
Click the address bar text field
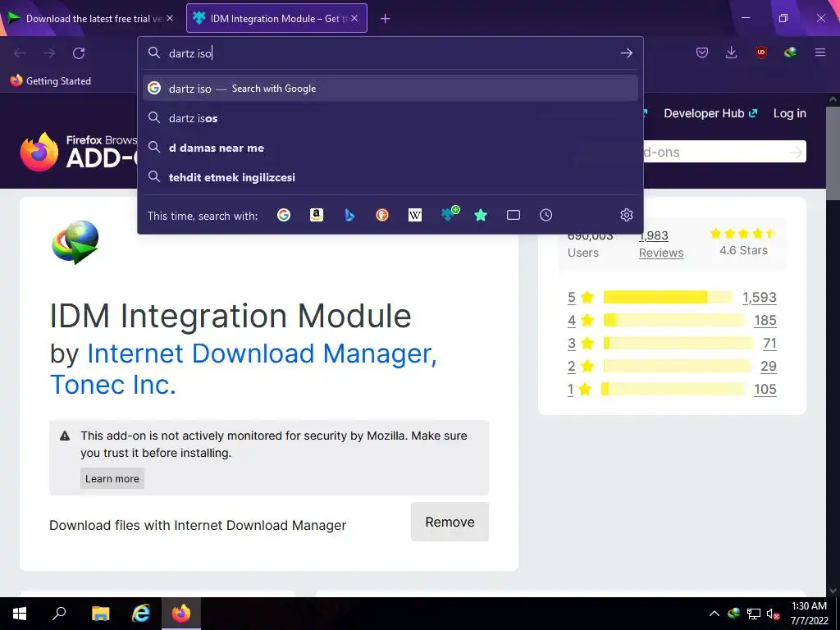pyautogui.click(x=391, y=53)
